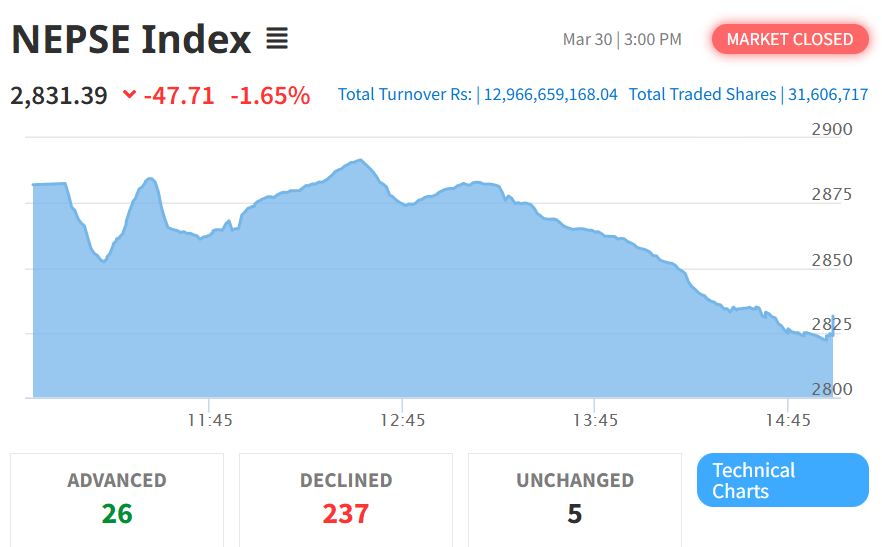Click the Total Turnover Rs value
The width and height of the screenshot is (882, 547).
pos(550,95)
